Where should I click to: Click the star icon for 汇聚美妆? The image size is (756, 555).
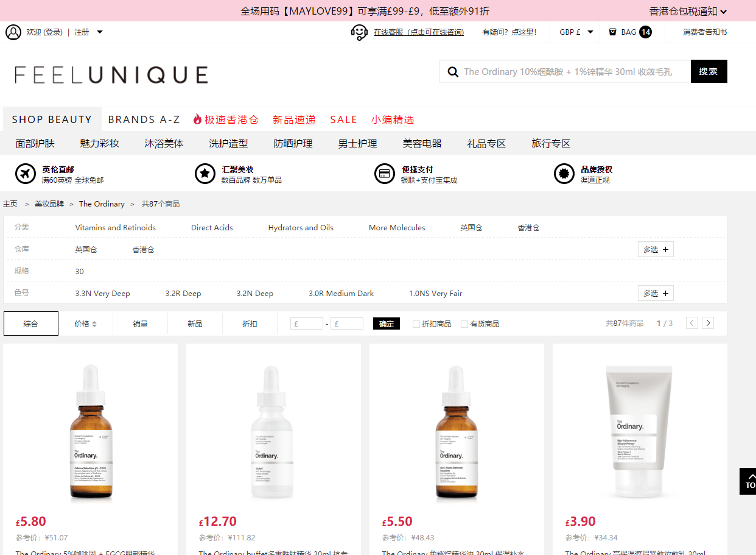pyautogui.click(x=205, y=174)
